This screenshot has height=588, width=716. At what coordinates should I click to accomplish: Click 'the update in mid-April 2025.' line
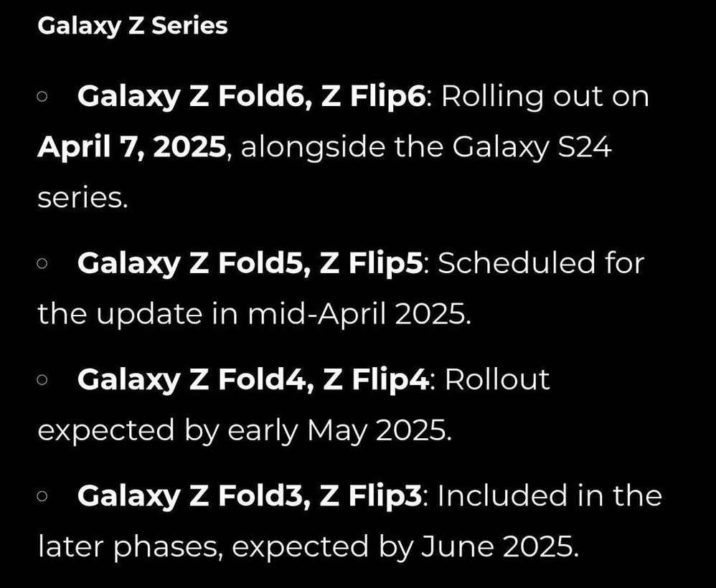click(x=254, y=315)
